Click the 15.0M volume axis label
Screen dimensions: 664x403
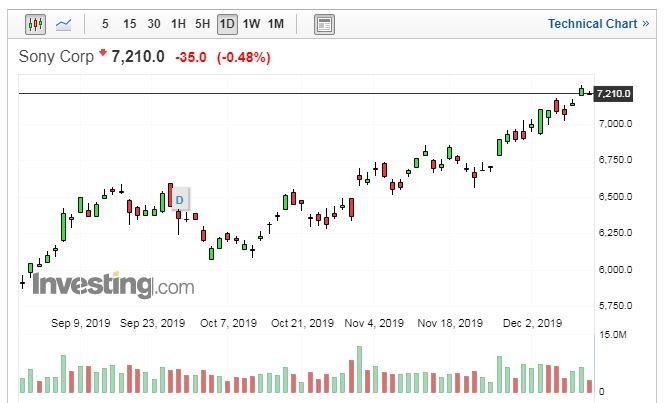point(613,334)
